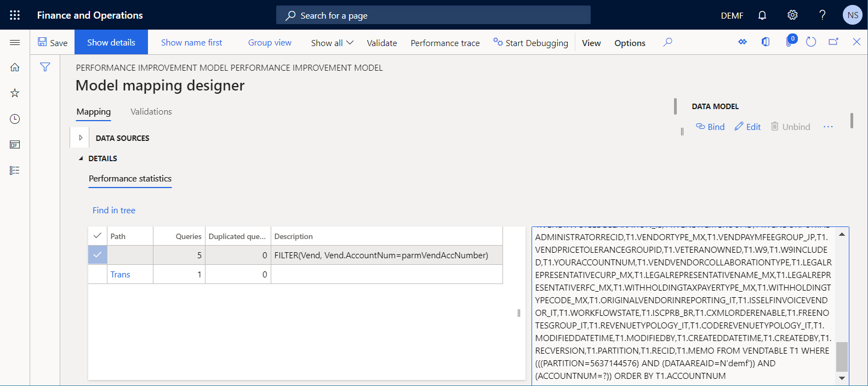Toggle checkbox of FILTER(Vend...) row
The height and width of the screenshot is (386, 868).
(98, 255)
